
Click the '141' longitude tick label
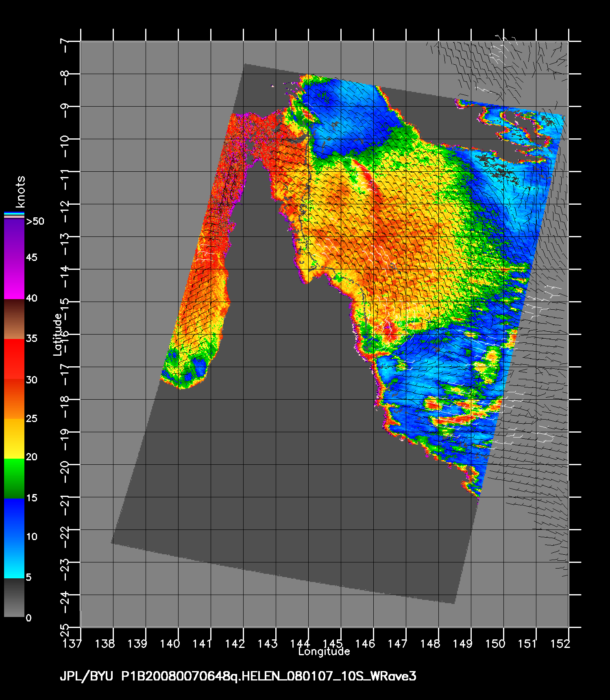pos(203,643)
